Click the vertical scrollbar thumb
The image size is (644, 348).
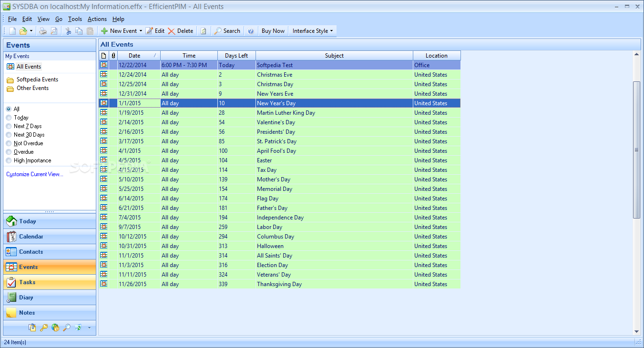636,149
